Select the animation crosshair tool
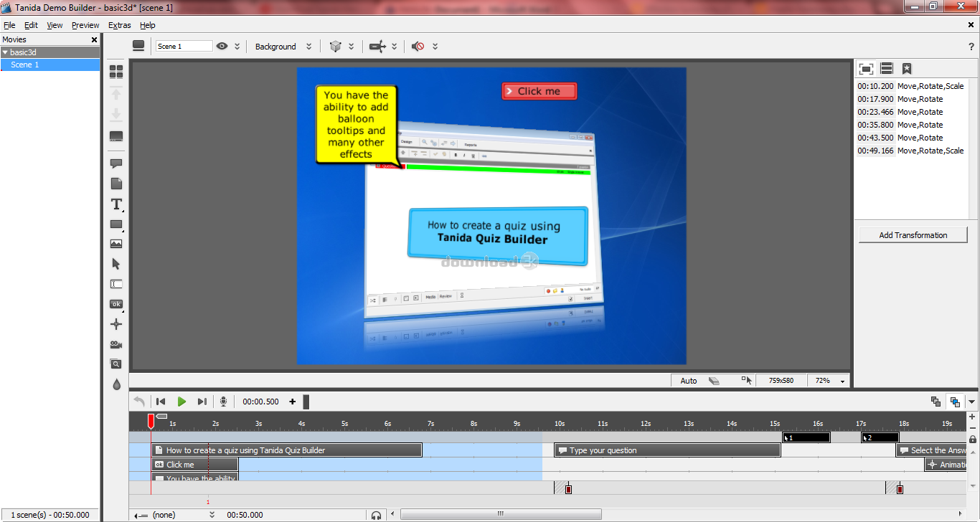Image resolution: width=980 pixels, height=522 pixels. 116,324
